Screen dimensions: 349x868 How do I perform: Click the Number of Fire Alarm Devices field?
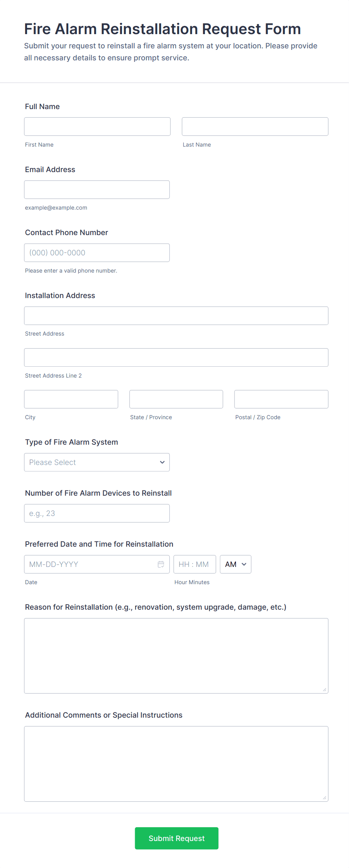coord(97,513)
